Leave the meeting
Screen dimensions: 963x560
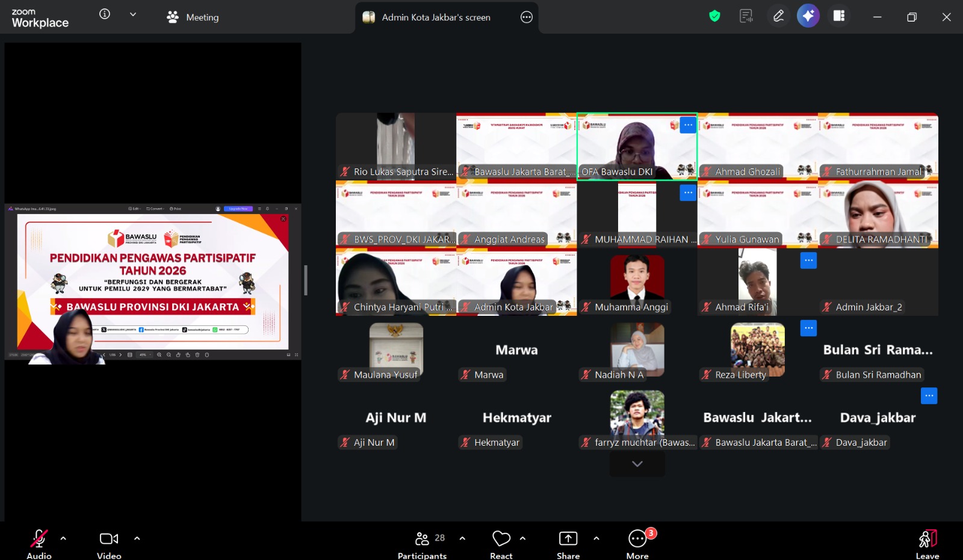(x=927, y=544)
